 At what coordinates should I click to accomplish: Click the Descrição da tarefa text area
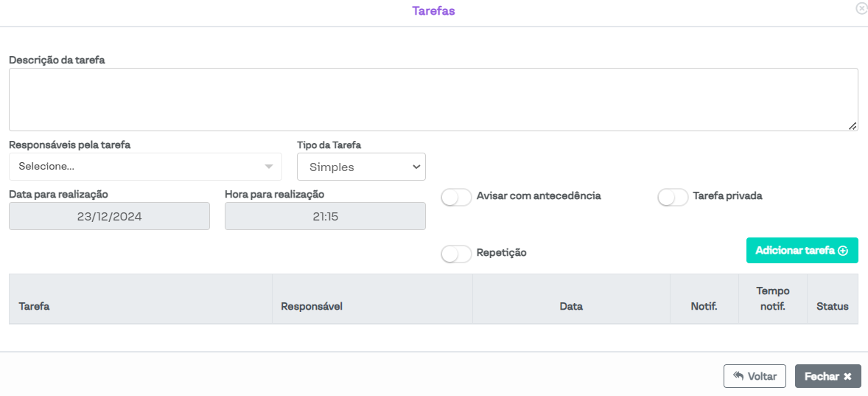pos(433,100)
